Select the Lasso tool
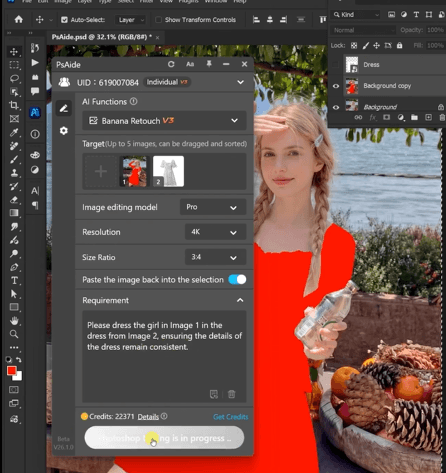446x473 pixels. (x=14, y=78)
